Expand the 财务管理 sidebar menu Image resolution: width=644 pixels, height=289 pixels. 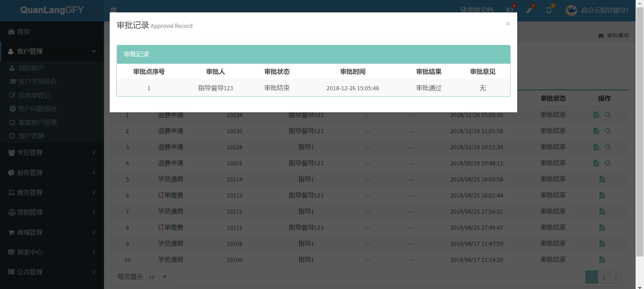pyautogui.click(x=52, y=173)
